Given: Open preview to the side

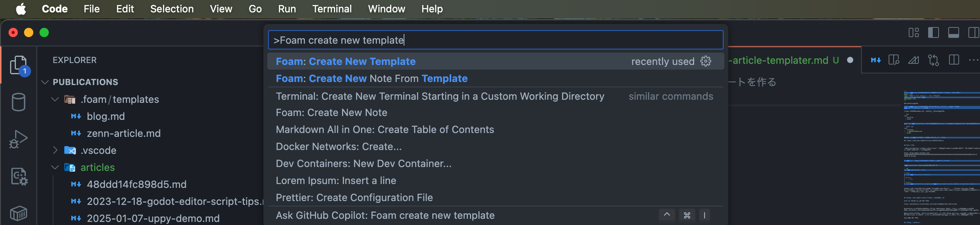Looking at the screenshot, I should 894,60.
